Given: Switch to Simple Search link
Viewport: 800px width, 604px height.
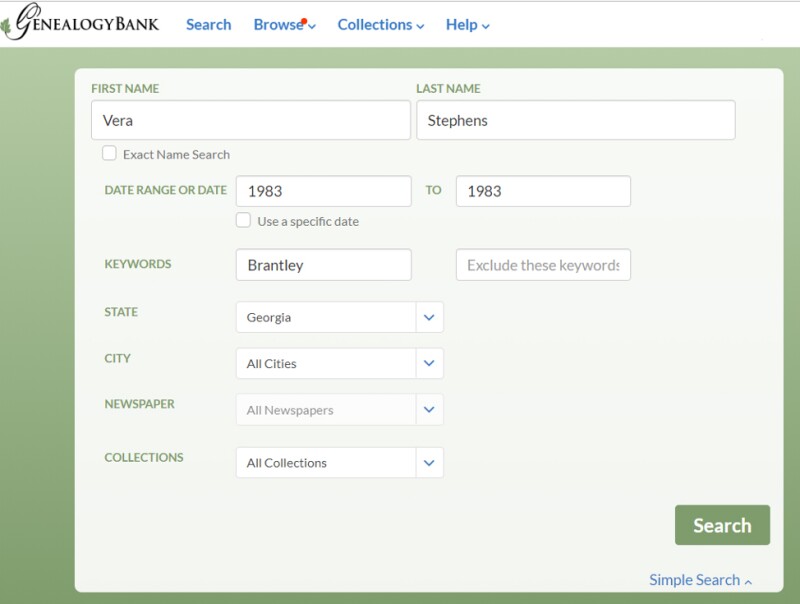Looking at the screenshot, I should 700,580.
